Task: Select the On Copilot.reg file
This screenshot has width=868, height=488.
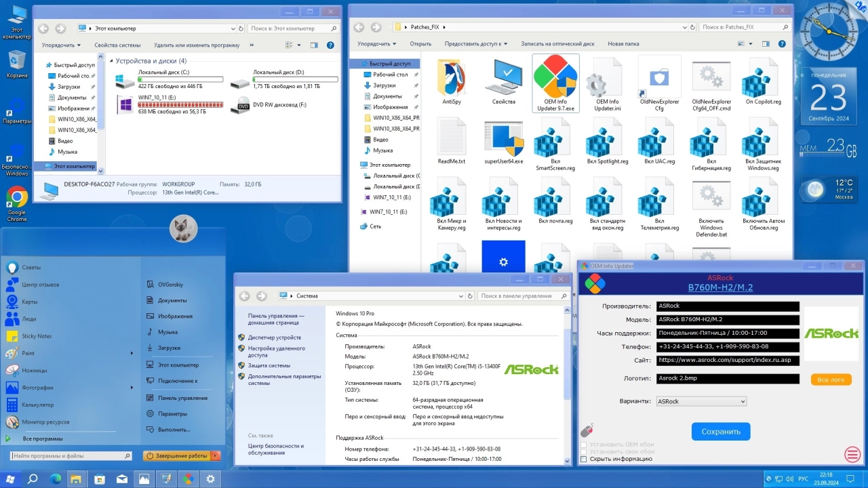Action: tap(764, 82)
